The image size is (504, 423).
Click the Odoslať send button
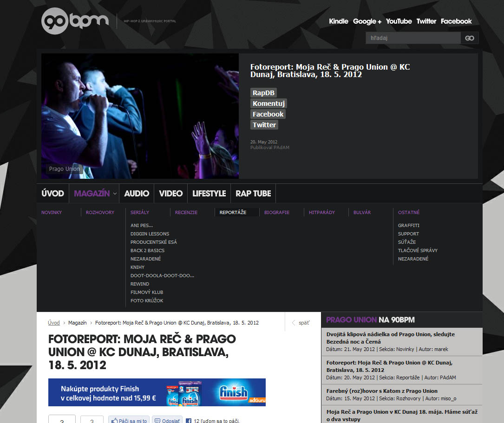pos(167,420)
